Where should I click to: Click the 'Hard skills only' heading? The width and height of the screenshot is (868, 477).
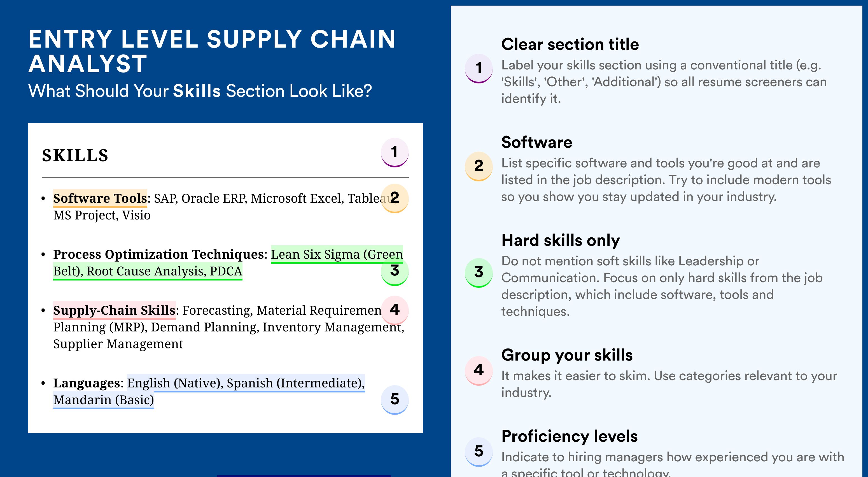(560, 240)
